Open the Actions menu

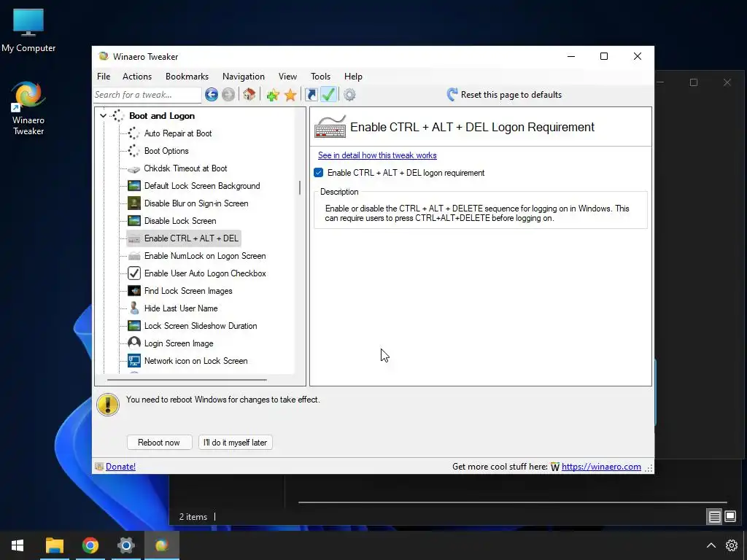click(x=137, y=76)
